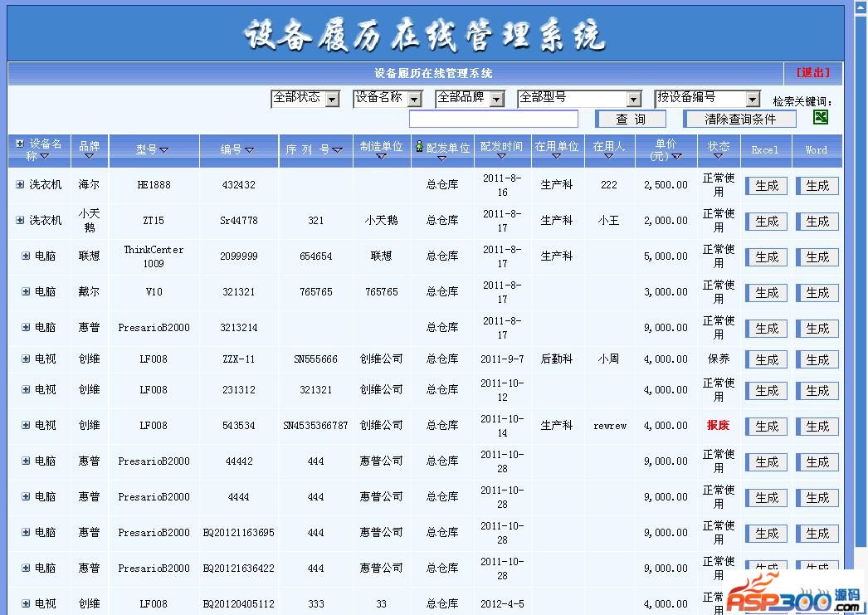Open the 按设备编号 search-type dropdown
This screenshot has height=615, width=868.
(x=707, y=99)
